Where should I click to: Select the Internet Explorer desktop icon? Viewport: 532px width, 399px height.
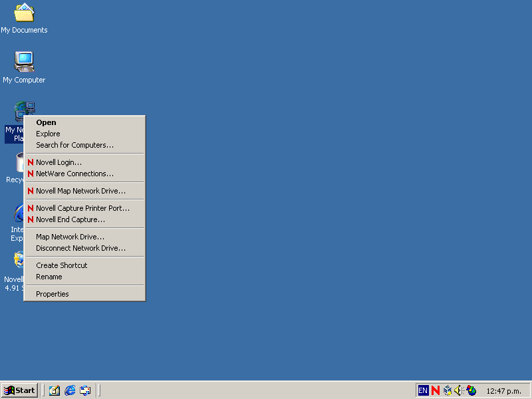coord(17,222)
